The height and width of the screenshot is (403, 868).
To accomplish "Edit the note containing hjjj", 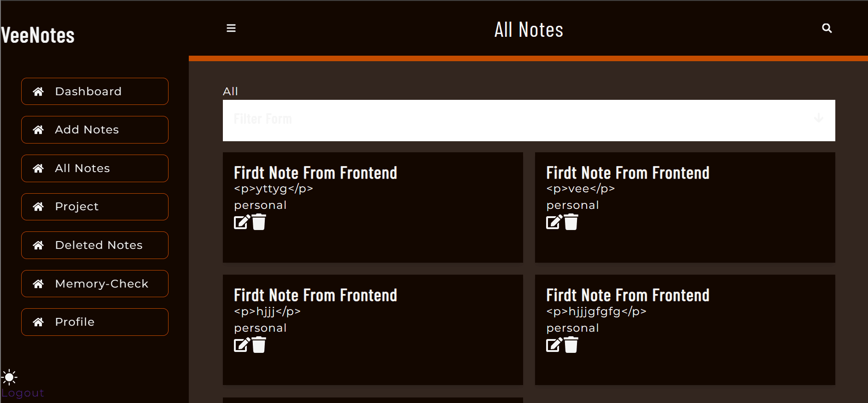I will pos(242,345).
